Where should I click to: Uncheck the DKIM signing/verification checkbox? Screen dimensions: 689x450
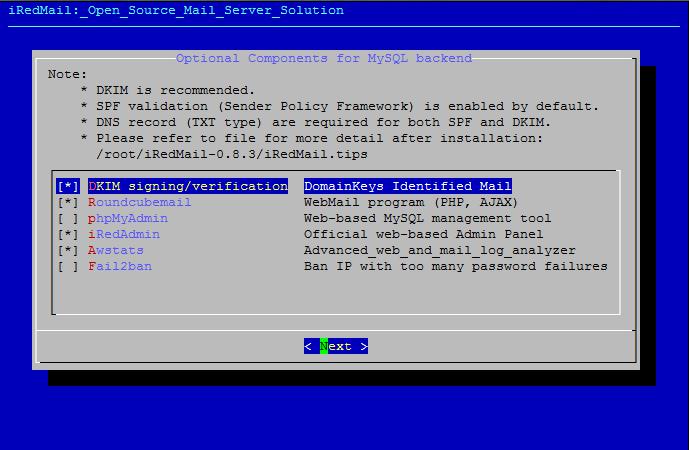(x=68, y=186)
